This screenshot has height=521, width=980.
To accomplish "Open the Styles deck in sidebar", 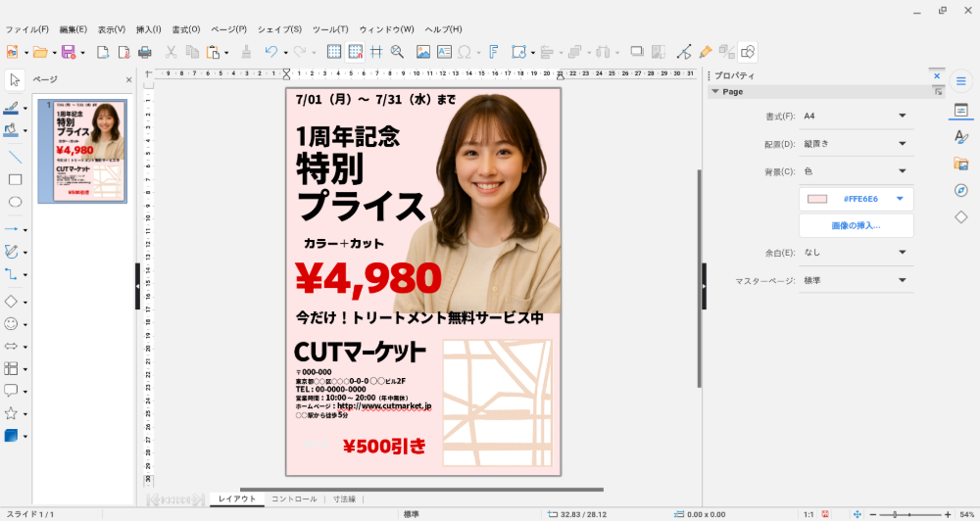I will tap(961, 137).
